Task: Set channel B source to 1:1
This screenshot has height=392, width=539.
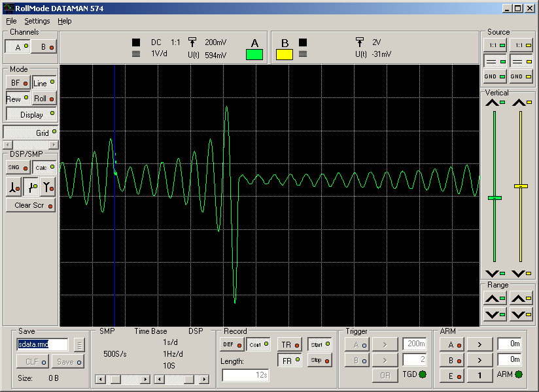Action: pos(521,44)
